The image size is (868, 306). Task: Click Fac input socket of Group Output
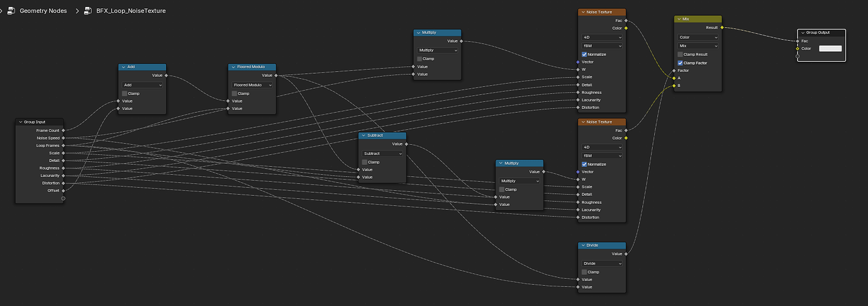[x=798, y=41]
